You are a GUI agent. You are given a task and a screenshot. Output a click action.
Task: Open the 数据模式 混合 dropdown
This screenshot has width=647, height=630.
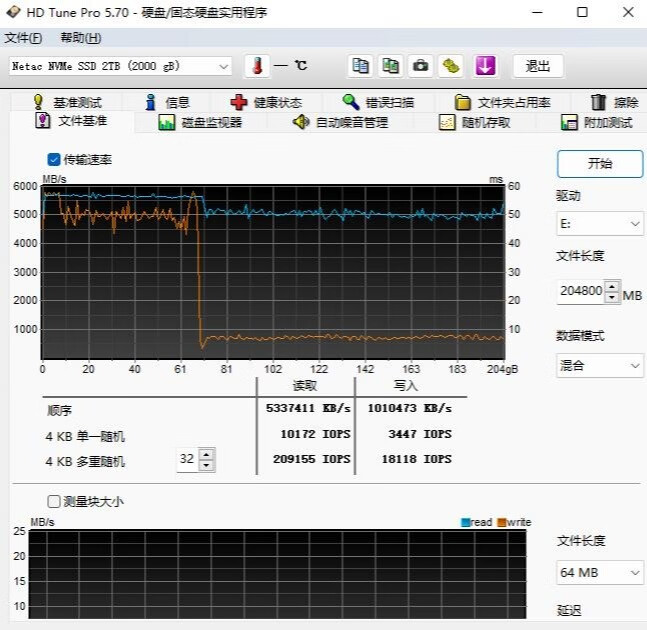(x=600, y=366)
